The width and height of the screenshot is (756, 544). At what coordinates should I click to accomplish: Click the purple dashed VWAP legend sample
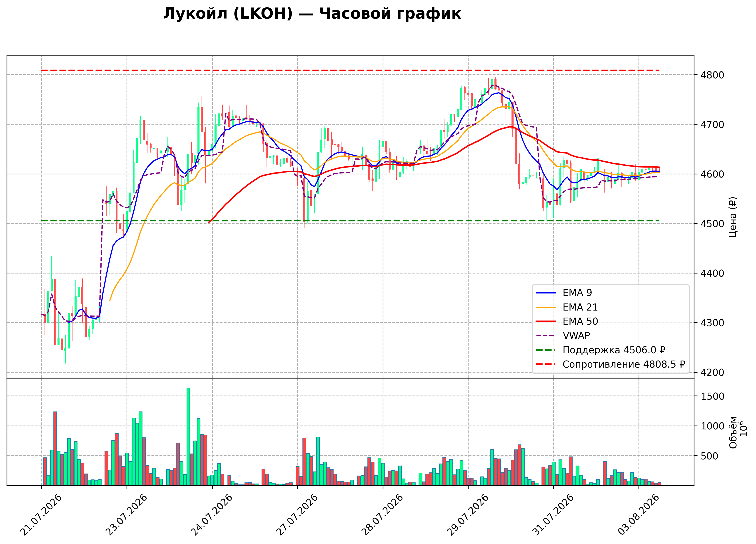coord(546,336)
